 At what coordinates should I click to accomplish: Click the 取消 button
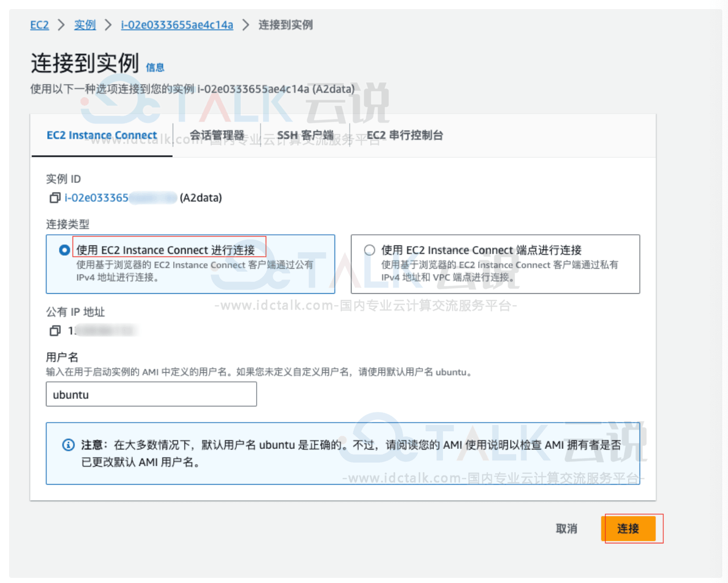[566, 528]
